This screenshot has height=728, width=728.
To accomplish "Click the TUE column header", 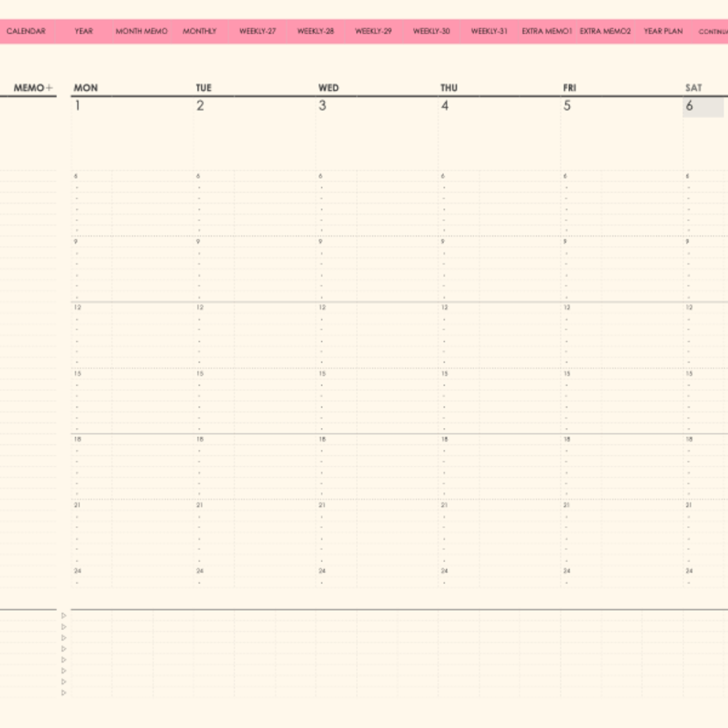I will pos(203,88).
